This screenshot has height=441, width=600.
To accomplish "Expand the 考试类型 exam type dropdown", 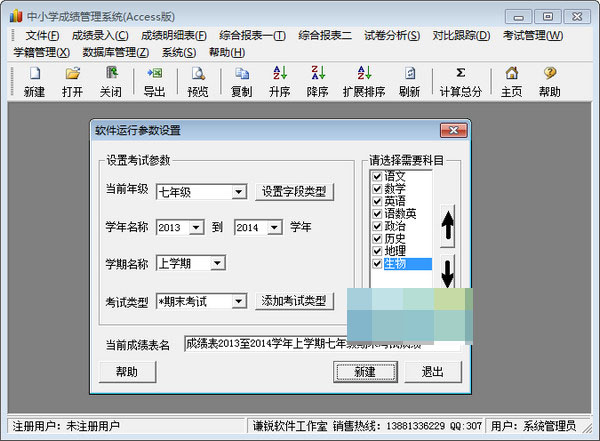I will point(238,301).
